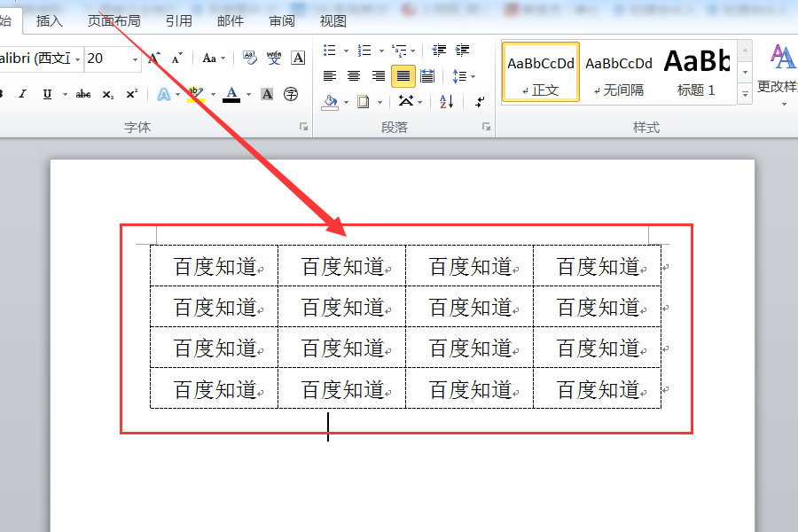This screenshot has height=532, width=798.
Task: Apply multilevel list icon
Action: coord(399,51)
